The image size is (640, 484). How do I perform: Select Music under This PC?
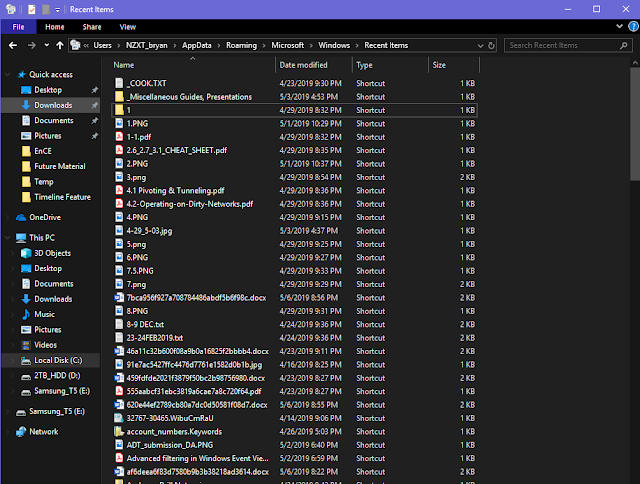pyautogui.click(x=44, y=314)
